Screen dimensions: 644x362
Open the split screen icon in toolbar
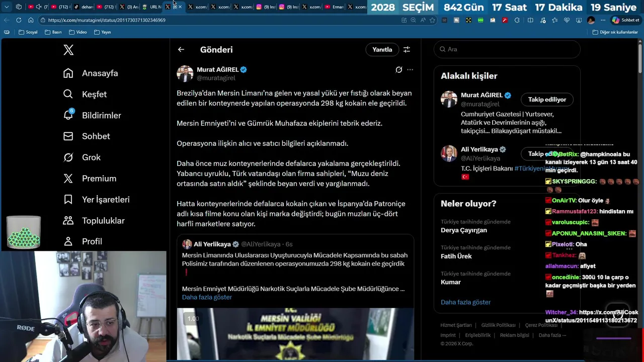click(530, 20)
